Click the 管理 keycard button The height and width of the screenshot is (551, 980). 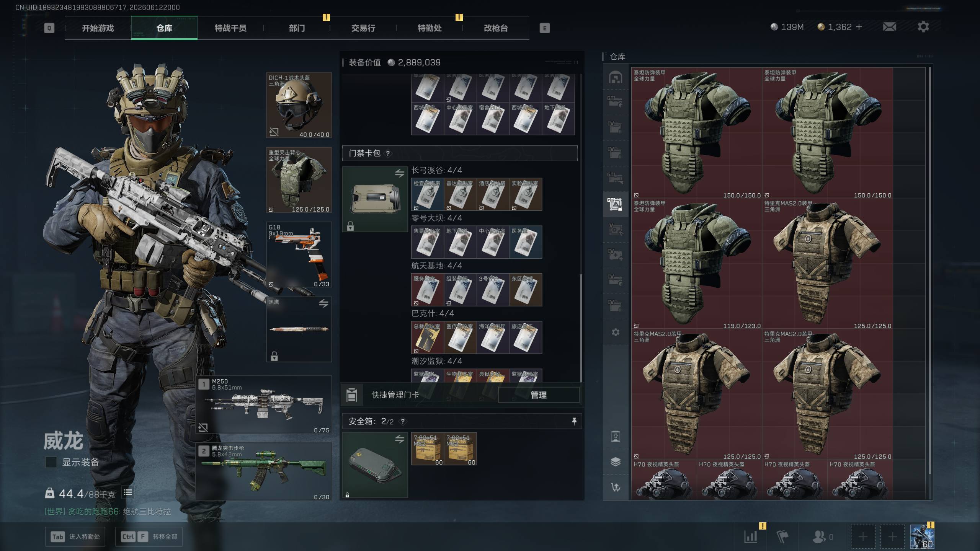click(x=538, y=395)
